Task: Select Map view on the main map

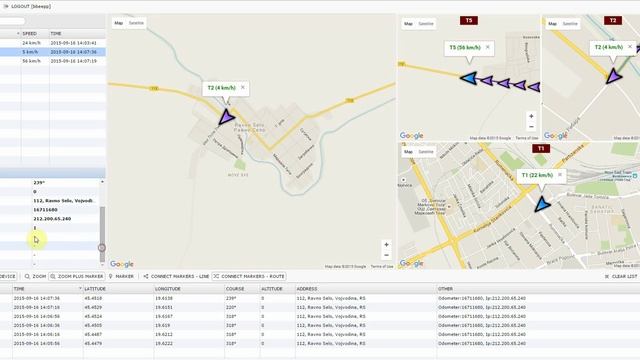Action: [118, 23]
